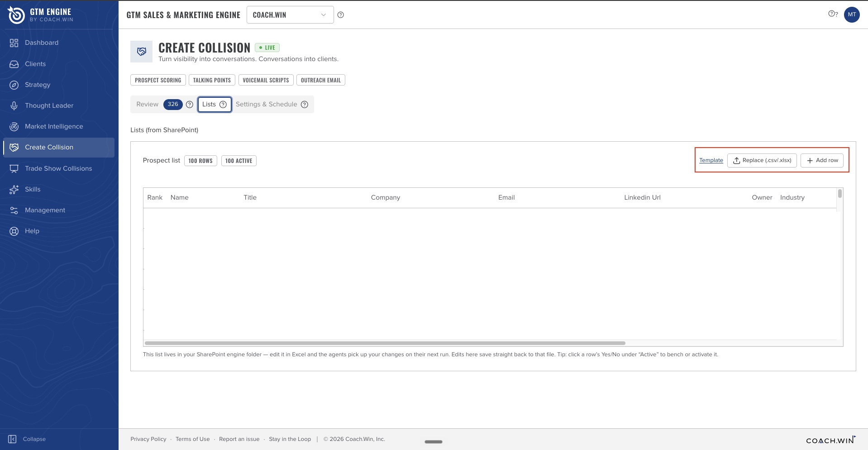Viewport: 868px width, 450px height.
Task: Click the Talking Points tag button
Action: tap(212, 80)
